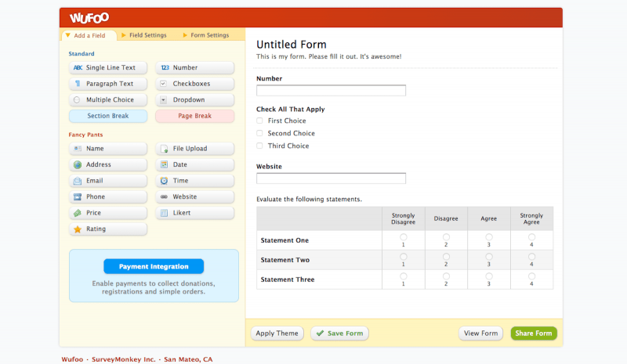Add a Page Break field
The width and height of the screenshot is (627, 364).
click(194, 116)
